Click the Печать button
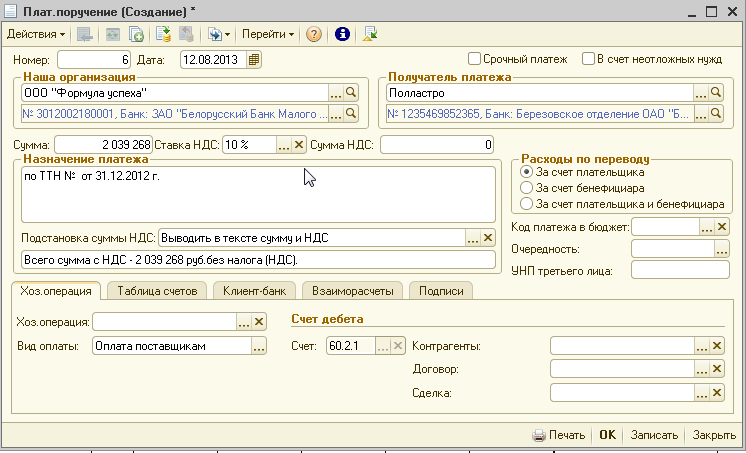The image size is (746, 453). tap(558, 436)
